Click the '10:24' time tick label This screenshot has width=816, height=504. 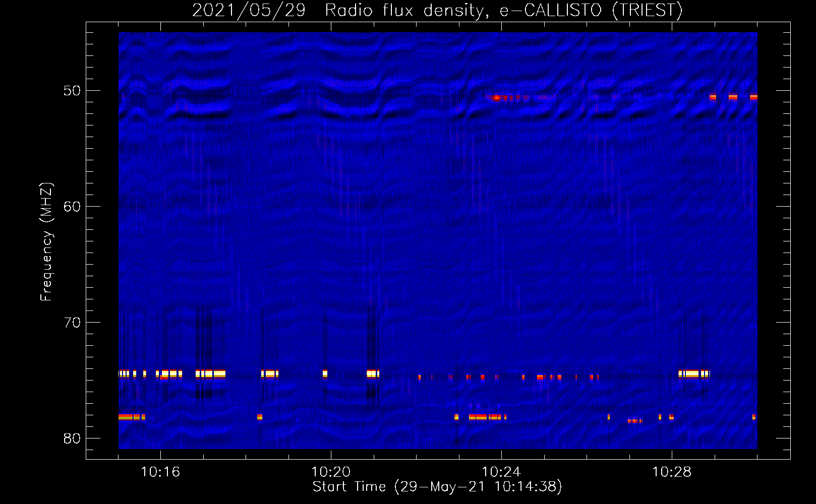click(x=501, y=472)
